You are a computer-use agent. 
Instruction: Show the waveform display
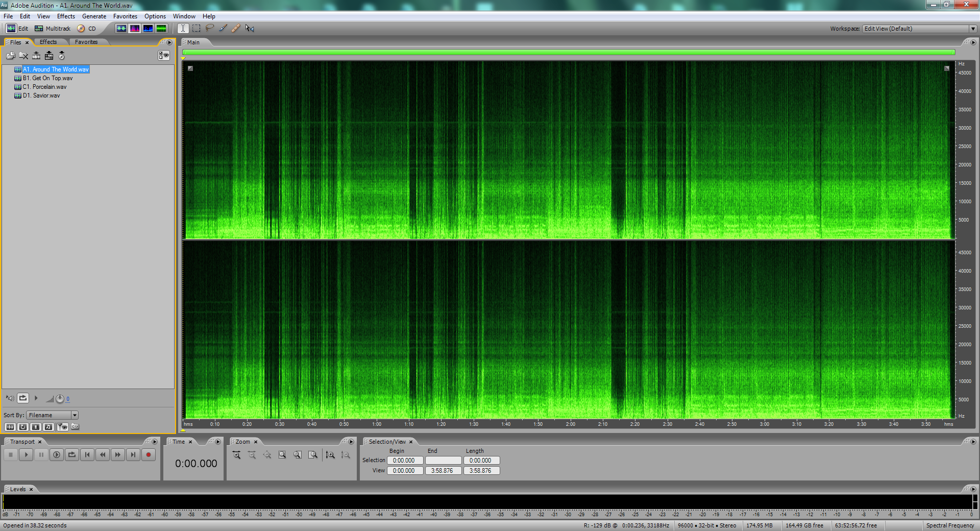point(121,29)
